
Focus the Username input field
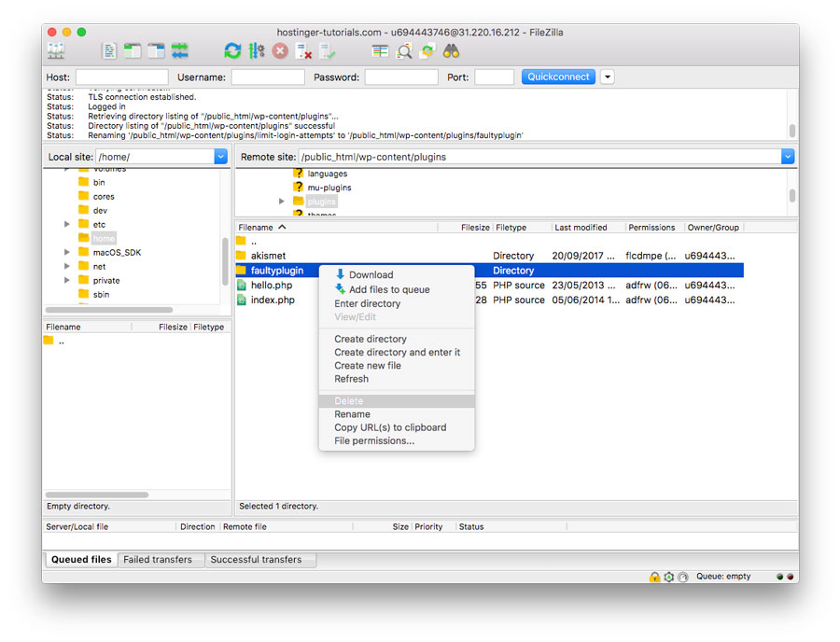(x=268, y=77)
